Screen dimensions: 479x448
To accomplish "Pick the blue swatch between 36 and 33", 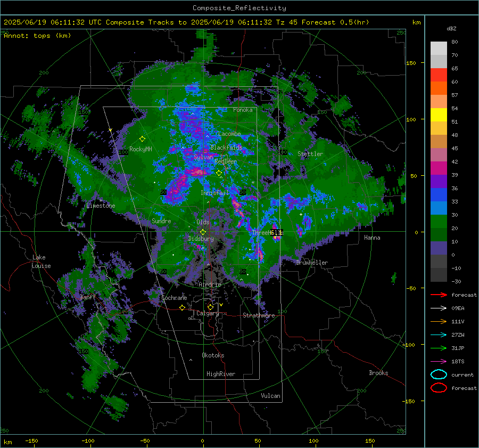I will [439, 194].
